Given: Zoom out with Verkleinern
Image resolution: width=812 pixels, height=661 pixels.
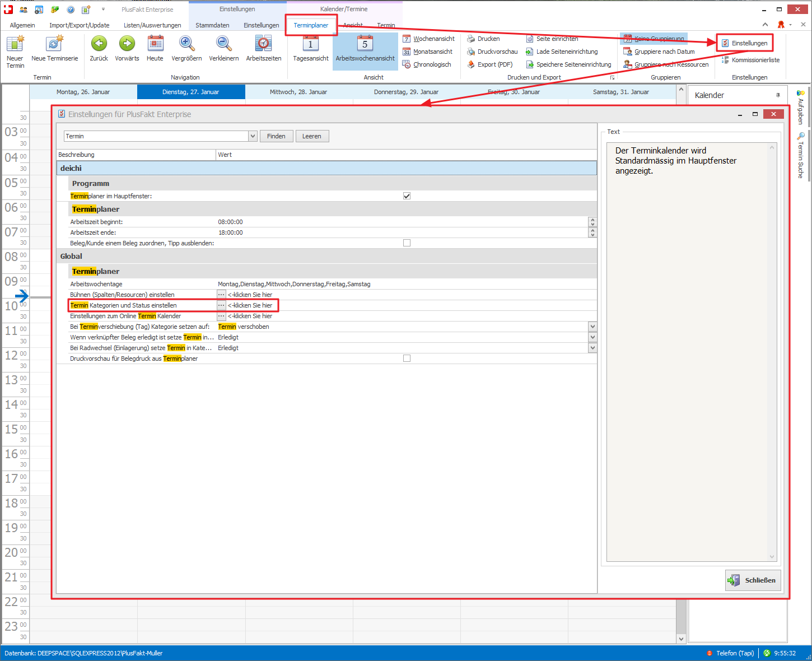Looking at the screenshot, I should 224,48.
